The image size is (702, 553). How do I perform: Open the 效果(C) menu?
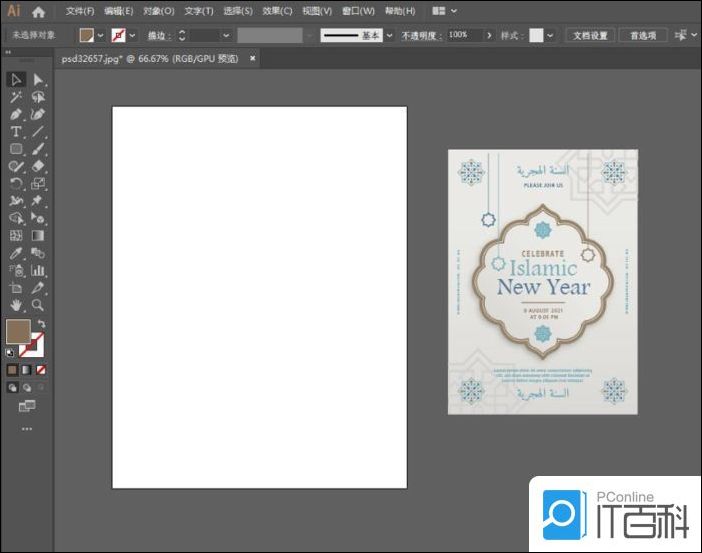click(277, 11)
